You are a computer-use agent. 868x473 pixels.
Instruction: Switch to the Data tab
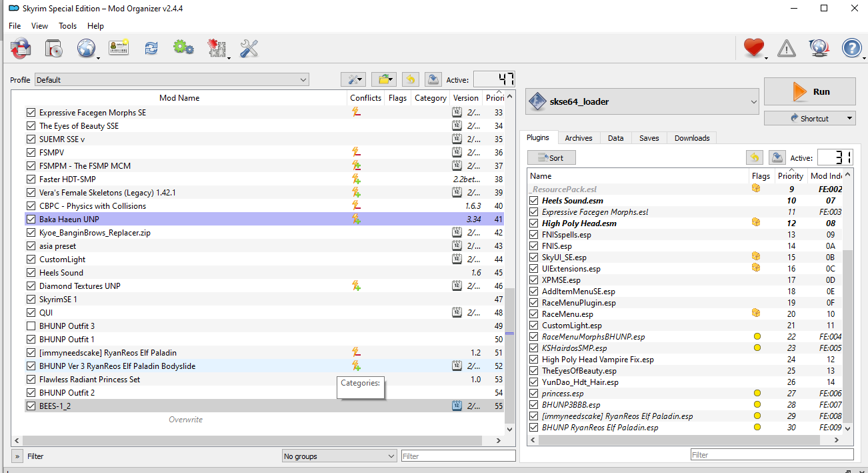615,138
